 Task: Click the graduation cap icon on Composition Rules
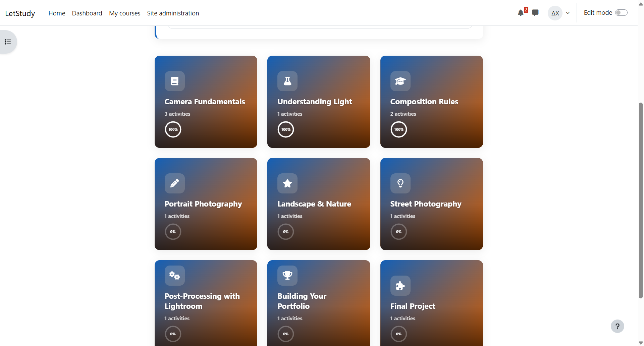pyautogui.click(x=400, y=81)
